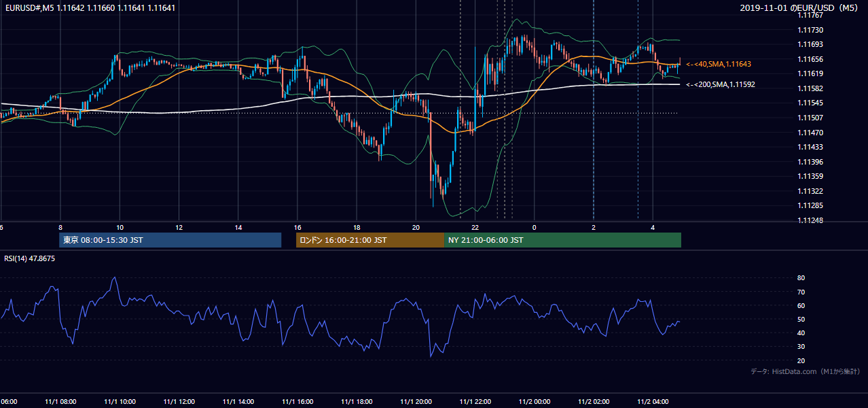This screenshot has height=408, width=868.
Task: Click the 11/2 02:00 date axis label
Action: (594, 402)
